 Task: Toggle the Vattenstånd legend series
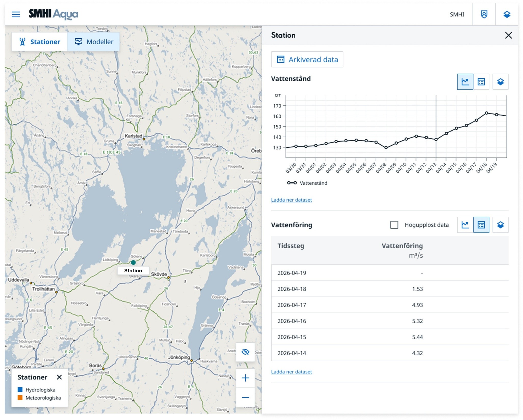coord(307,183)
